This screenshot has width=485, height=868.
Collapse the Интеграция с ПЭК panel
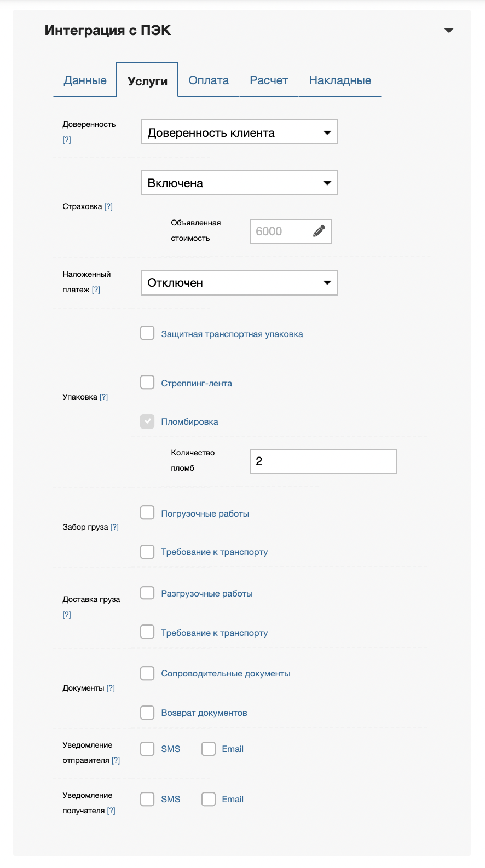(449, 31)
